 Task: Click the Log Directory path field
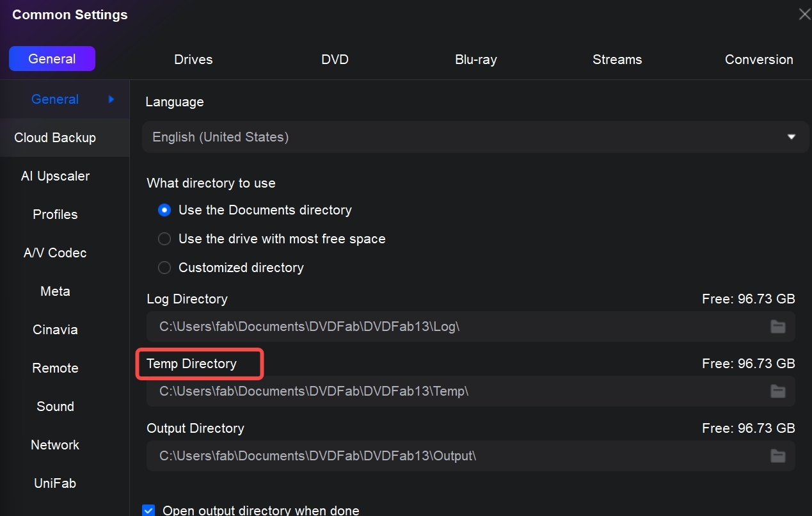[470, 327]
